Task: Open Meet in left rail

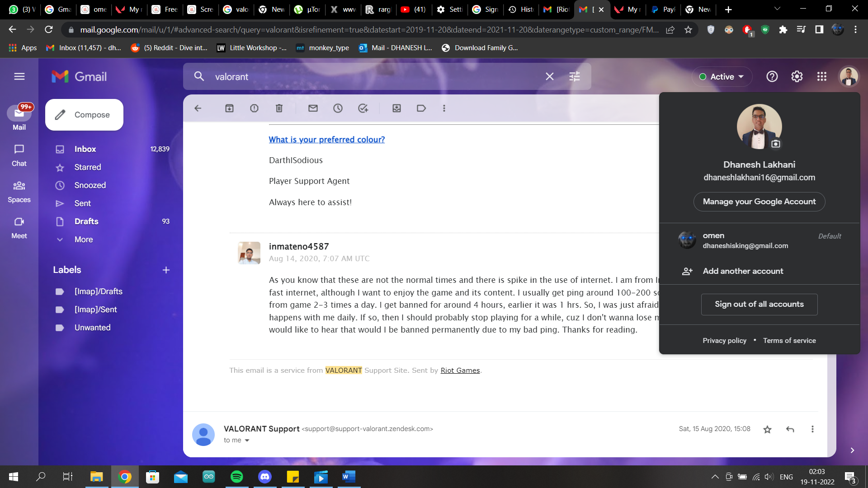Action: 19,228
